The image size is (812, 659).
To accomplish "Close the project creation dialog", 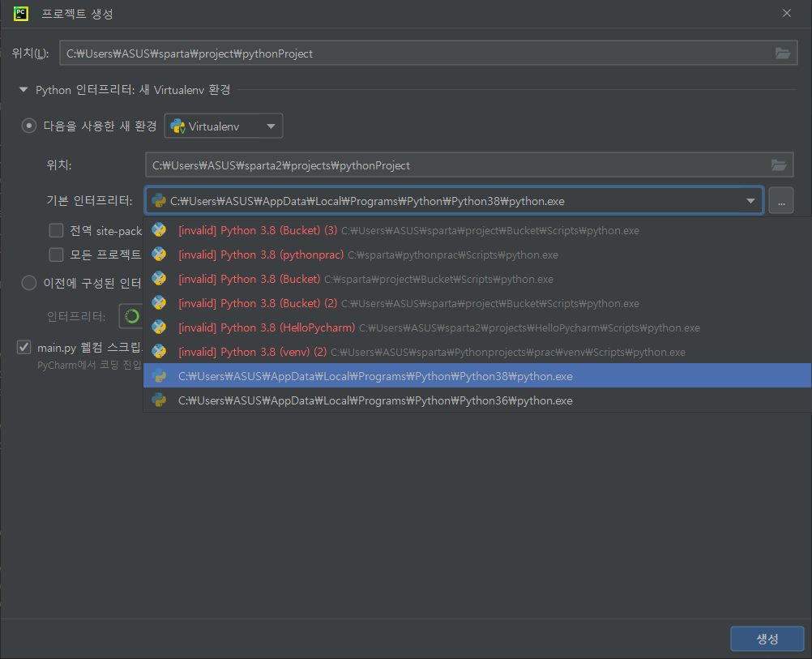I will pos(787,13).
